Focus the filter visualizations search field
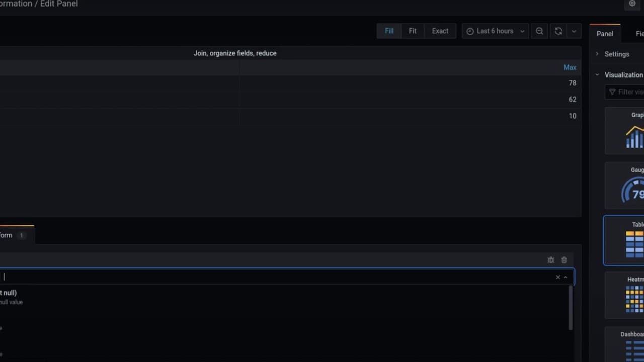Viewport: 644px width, 362px height. click(x=625, y=92)
